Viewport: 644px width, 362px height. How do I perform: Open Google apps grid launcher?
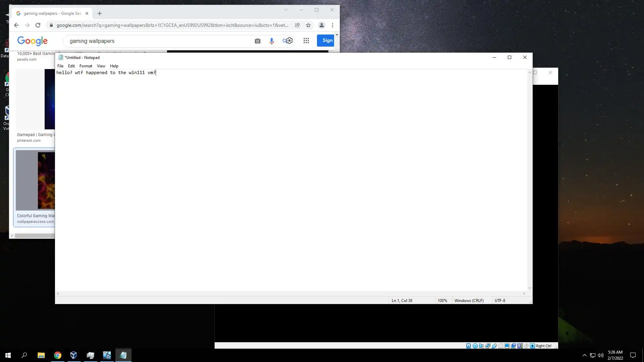(306, 41)
